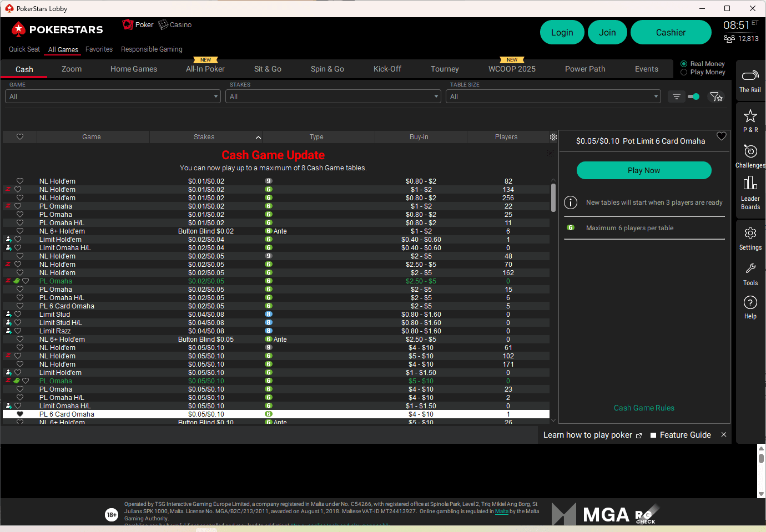Open Challenges target icon
The height and width of the screenshot is (532, 766).
750,156
